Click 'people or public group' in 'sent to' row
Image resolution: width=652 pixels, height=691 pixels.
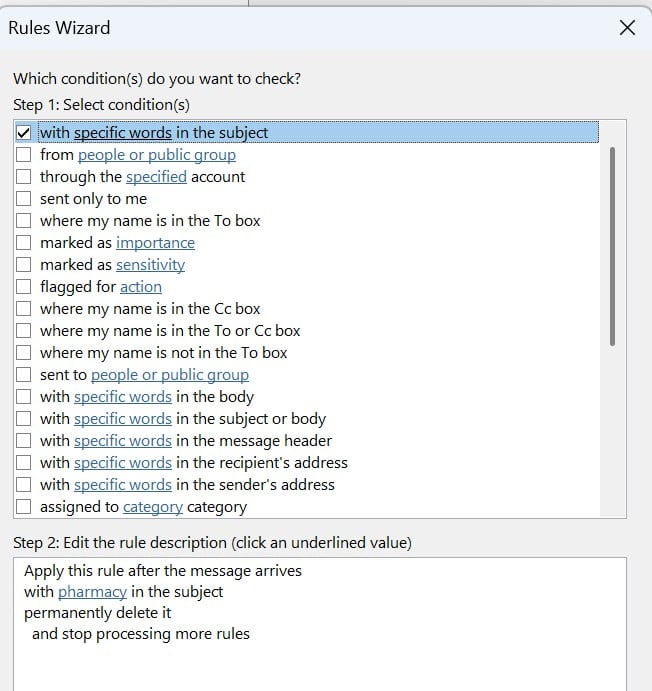pos(169,375)
